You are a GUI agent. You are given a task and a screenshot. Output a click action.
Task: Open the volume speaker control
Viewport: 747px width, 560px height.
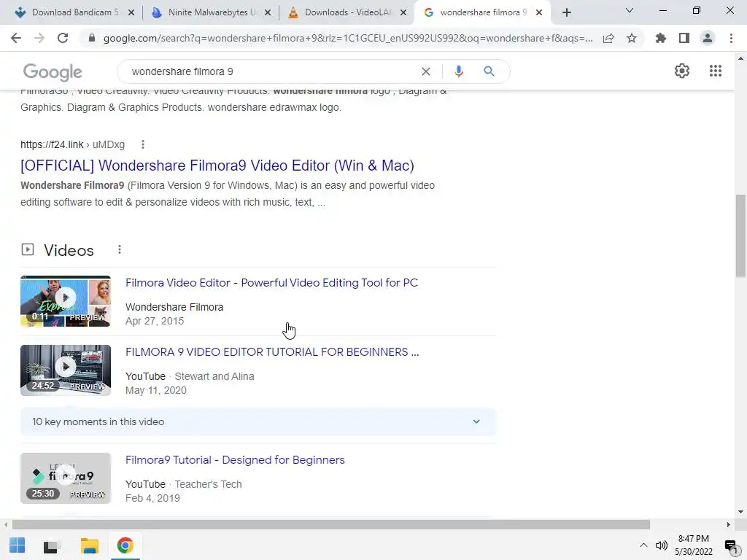coord(661,545)
